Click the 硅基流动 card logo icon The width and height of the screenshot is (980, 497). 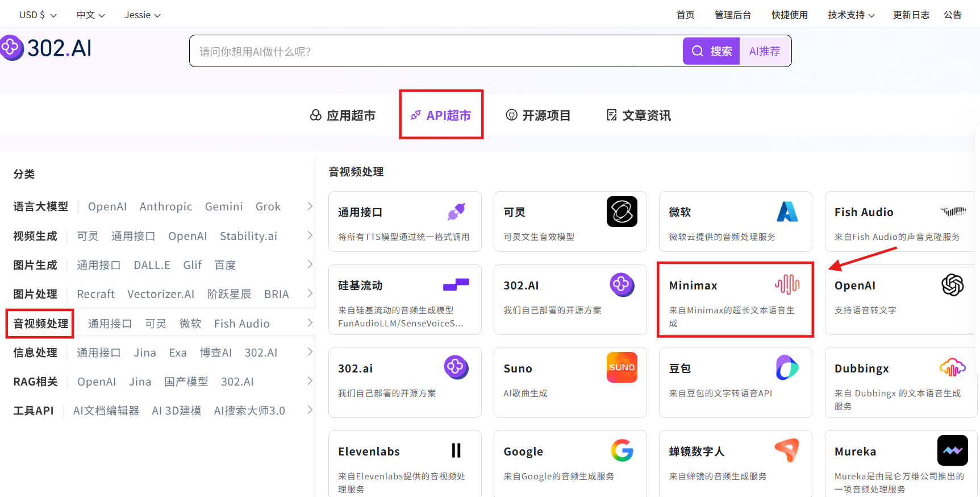456,284
